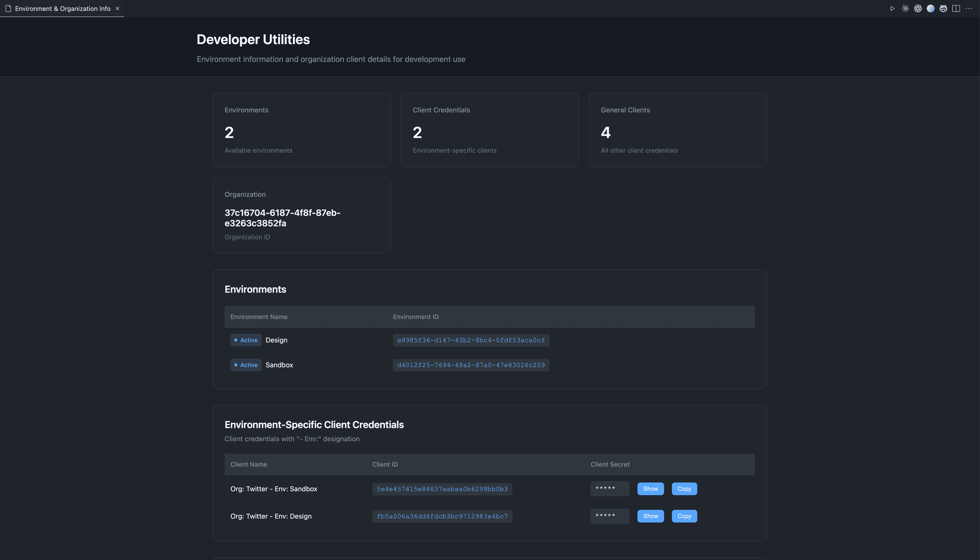This screenshot has height=560, width=980.
Task: Select the Design environment ID value
Action: point(471,340)
